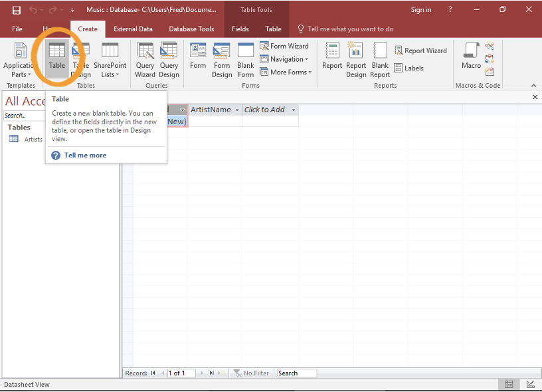Create a Blank Report

point(380,60)
